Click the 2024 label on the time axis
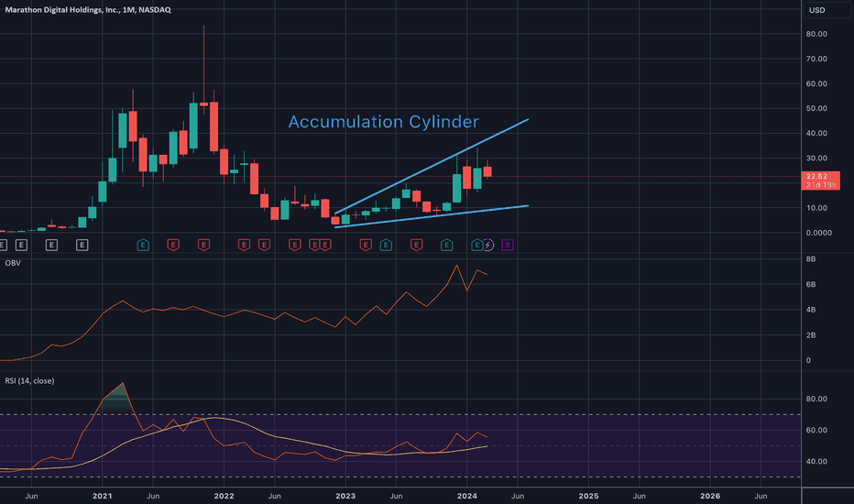Image resolution: width=854 pixels, height=504 pixels. pos(466,496)
